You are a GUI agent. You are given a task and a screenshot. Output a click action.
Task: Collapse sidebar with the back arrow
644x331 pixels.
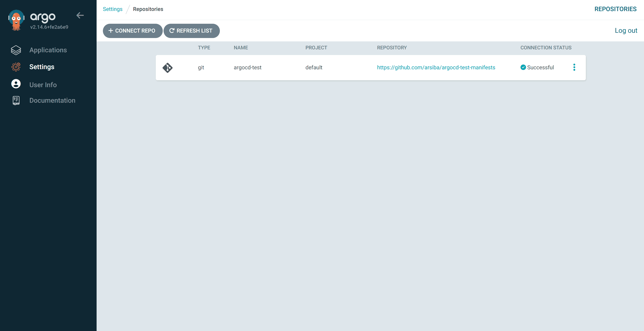(x=80, y=15)
